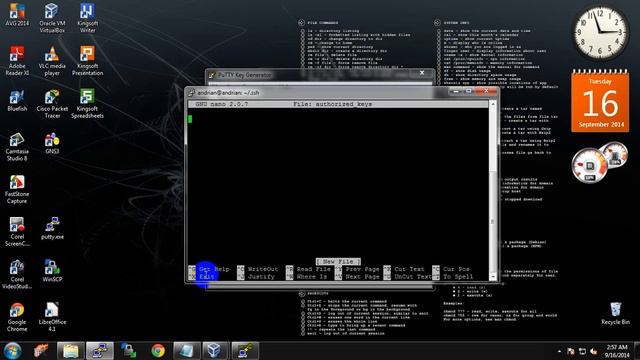The image size is (640, 360).
Task: Click the nano 'Read File' shortcut label
Action: point(313,269)
